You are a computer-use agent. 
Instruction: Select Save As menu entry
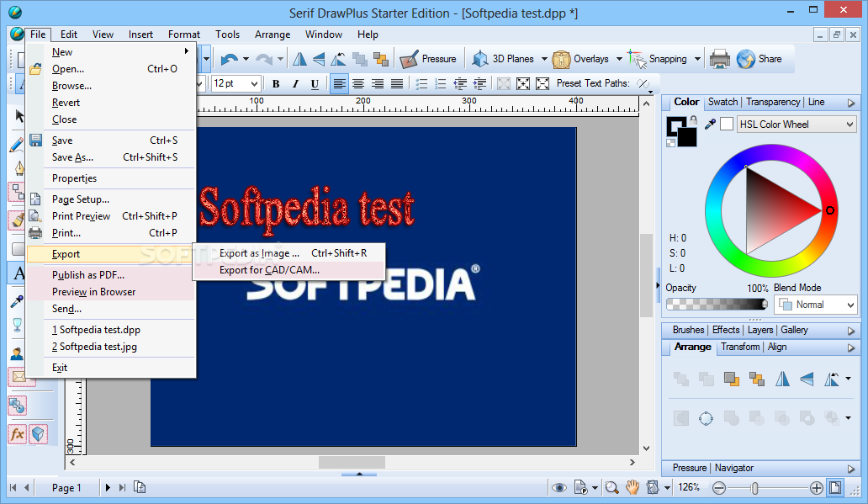coord(111,157)
